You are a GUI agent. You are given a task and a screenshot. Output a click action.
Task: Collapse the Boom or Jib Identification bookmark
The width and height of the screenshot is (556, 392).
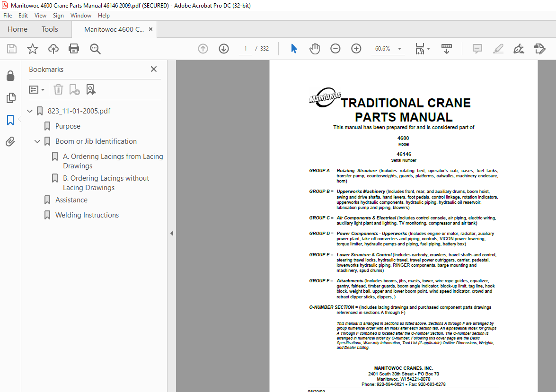tap(37, 141)
